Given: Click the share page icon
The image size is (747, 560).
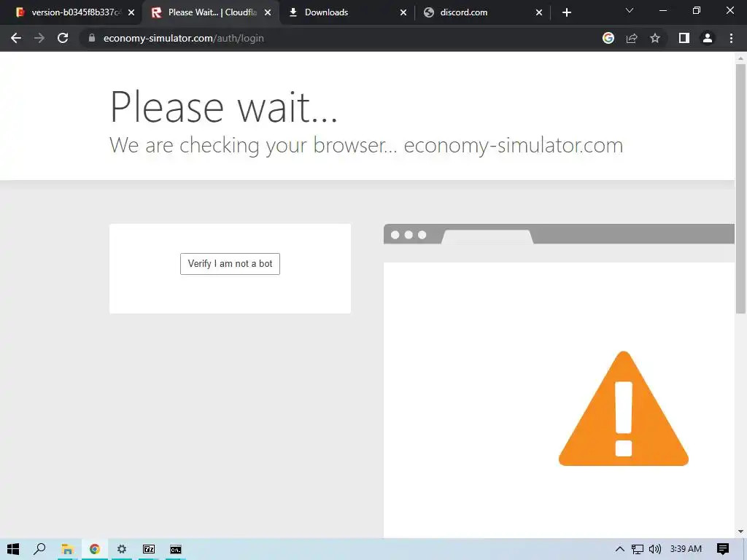Looking at the screenshot, I should [632, 38].
